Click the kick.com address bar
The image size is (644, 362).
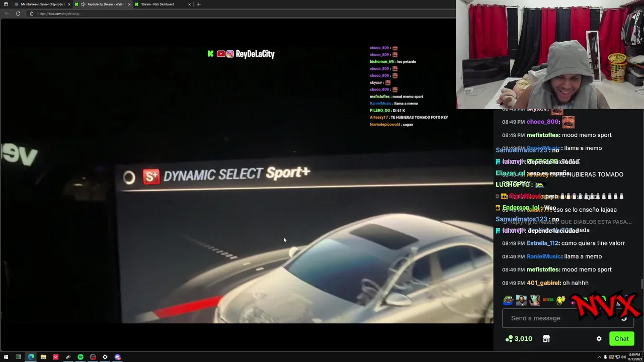click(x=242, y=14)
